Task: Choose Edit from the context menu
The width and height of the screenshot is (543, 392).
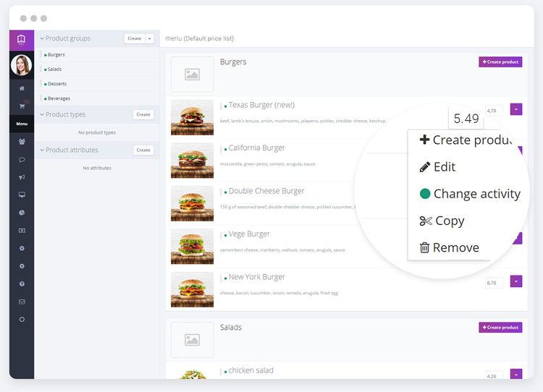Action: click(x=444, y=167)
